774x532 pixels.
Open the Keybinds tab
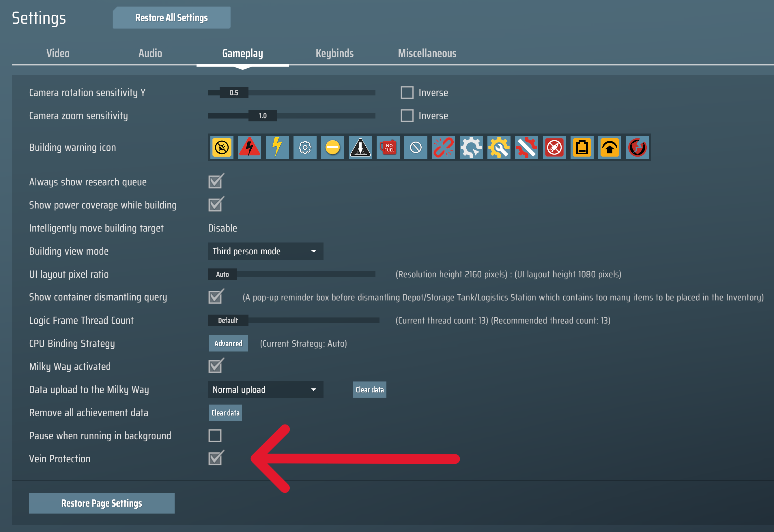335,53
